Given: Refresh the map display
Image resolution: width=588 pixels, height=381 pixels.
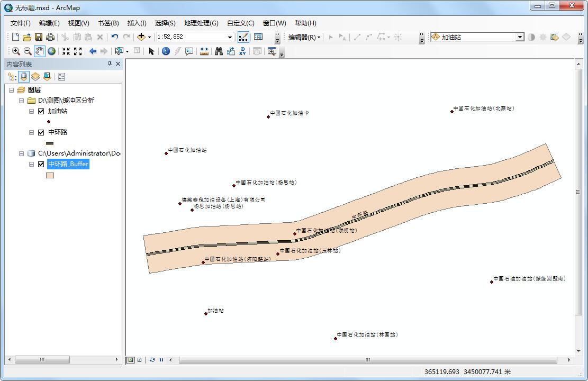Looking at the screenshot, I should tap(152, 360).
